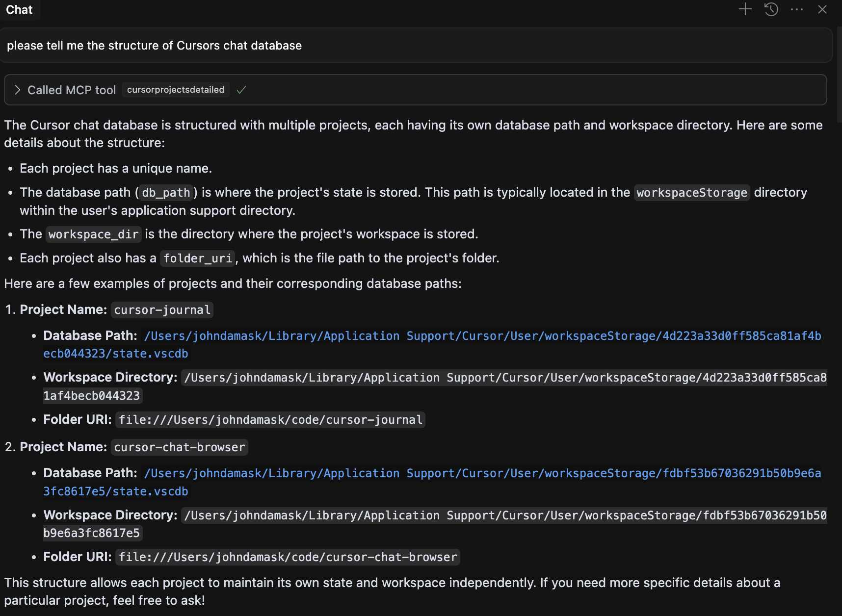Click the cursor-chat-browser Folder URI path
The image size is (842, 616).
pos(288,557)
